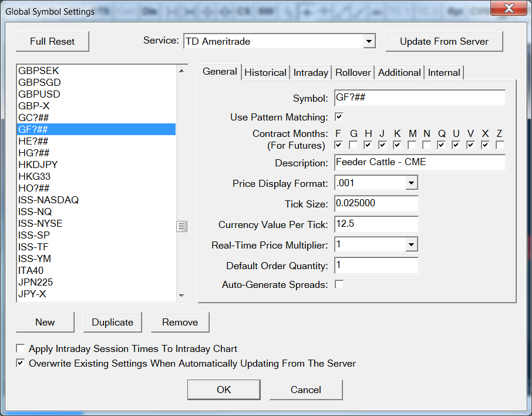Select HG?## in the symbol list
Screen dimensions: 532x416
(x=96, y=153)
